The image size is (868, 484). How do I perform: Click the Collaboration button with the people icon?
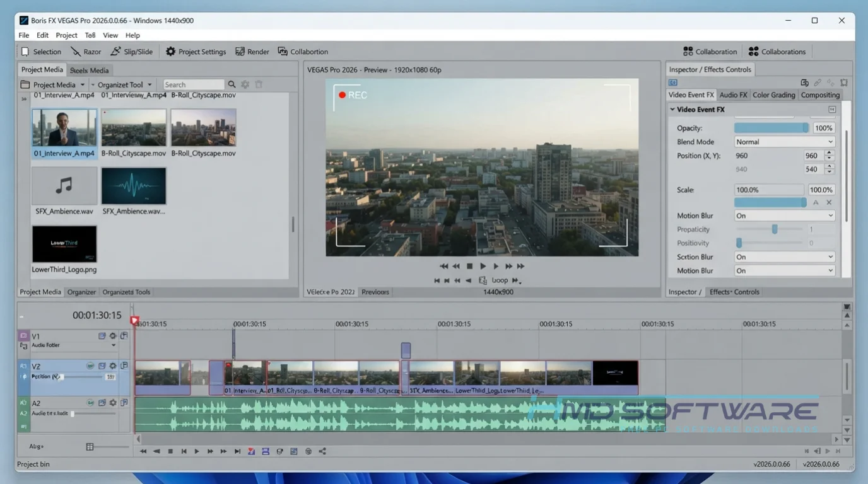coord(710,52)
